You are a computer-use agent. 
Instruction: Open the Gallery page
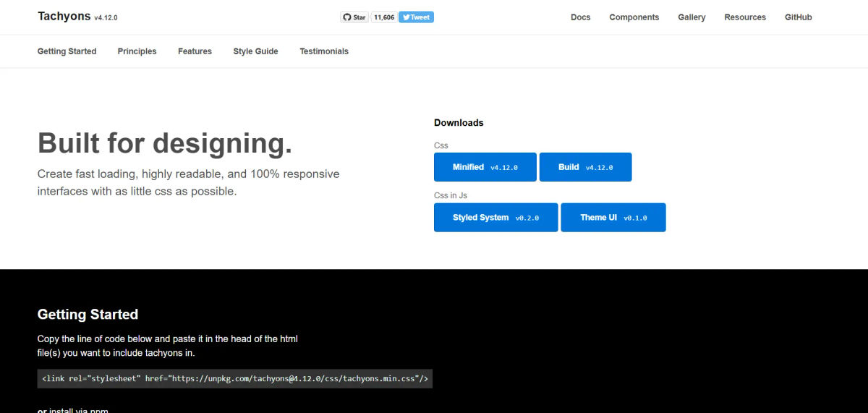tap(692, 17)
